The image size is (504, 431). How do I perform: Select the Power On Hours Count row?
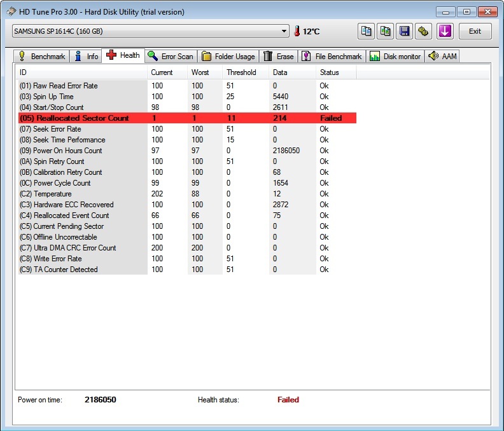[x=69, y=151]
